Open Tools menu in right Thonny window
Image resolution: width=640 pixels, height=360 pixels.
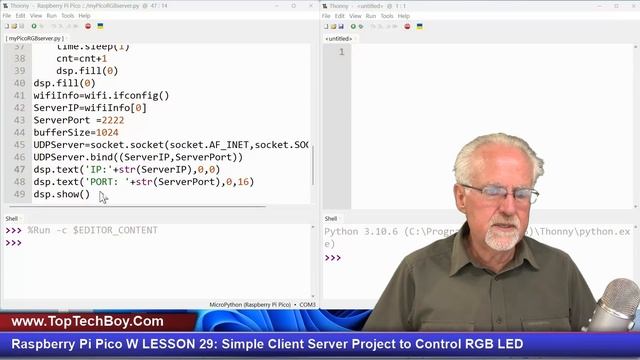pos(387,16)
